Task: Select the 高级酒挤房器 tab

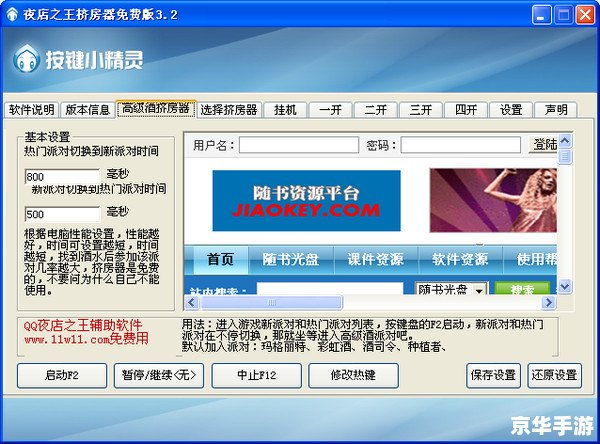Action: click(x=156, y=109)
